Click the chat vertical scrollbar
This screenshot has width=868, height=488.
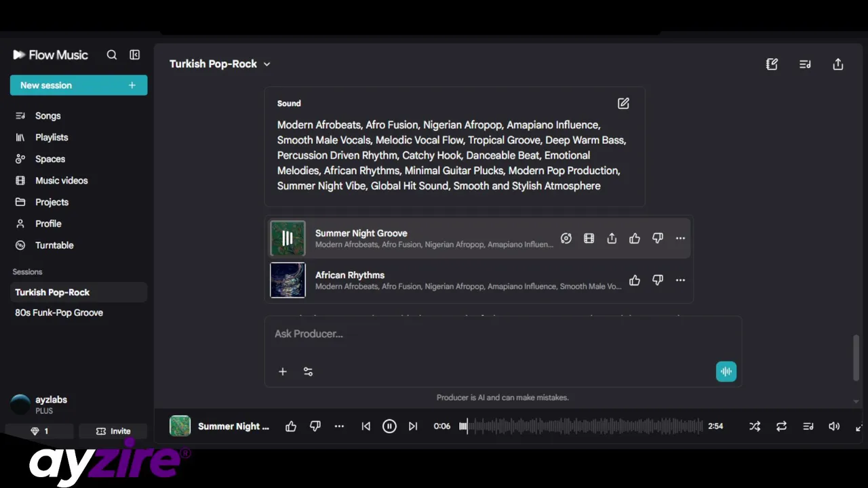click(856, 358)
